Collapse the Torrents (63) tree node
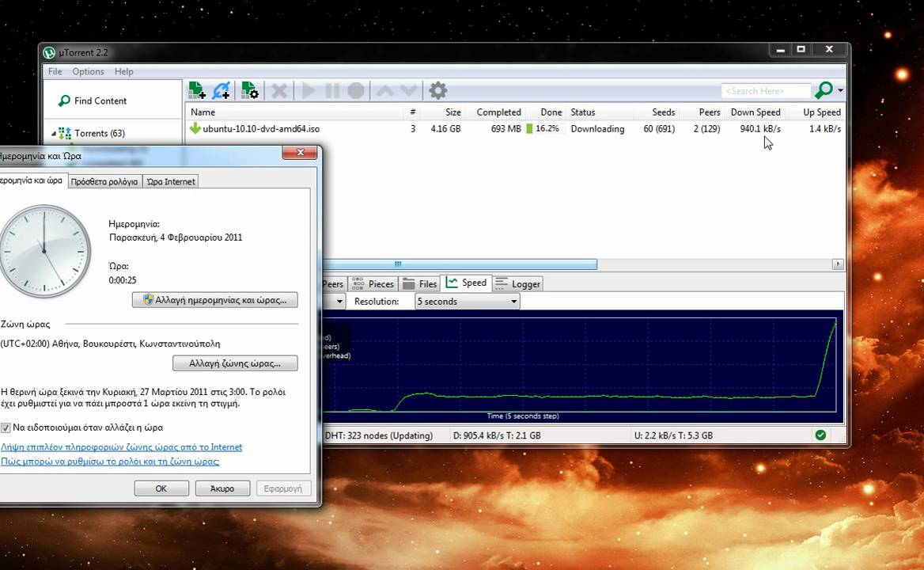The width and height of the screenshot is (924, 570). tap(54, 134)
